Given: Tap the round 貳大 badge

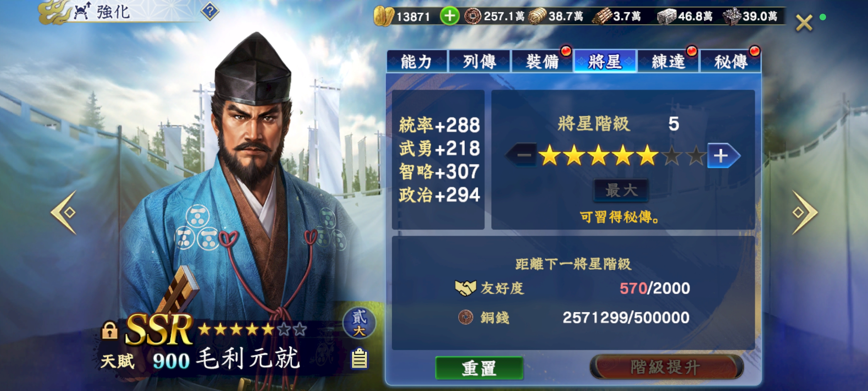Looking at the screenshot, I should pyautogui.click(x=359, y=323).
